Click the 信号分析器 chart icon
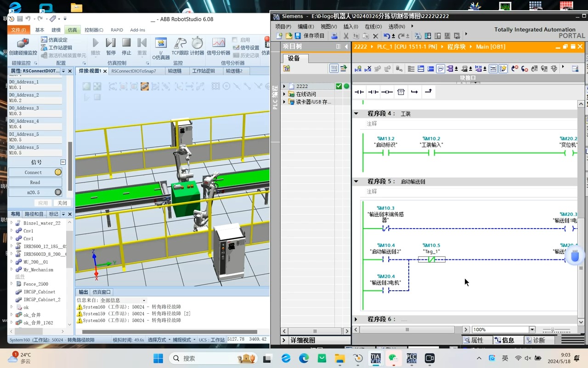 219,46
